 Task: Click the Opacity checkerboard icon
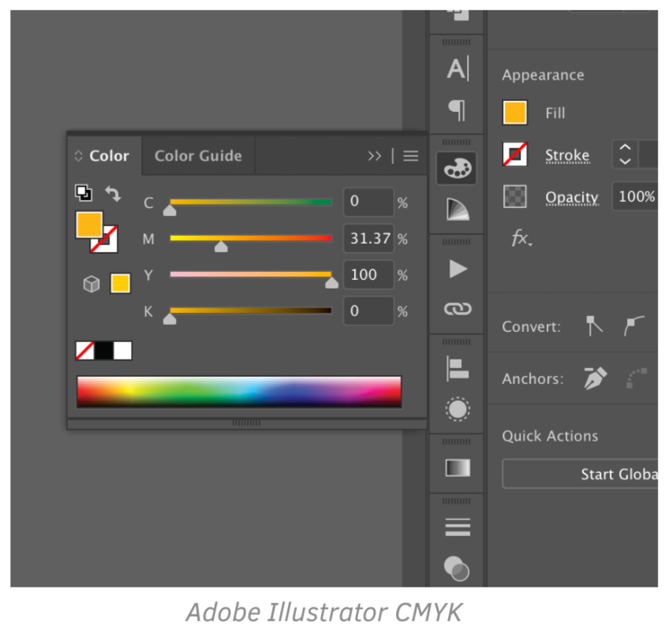[515, 196]
